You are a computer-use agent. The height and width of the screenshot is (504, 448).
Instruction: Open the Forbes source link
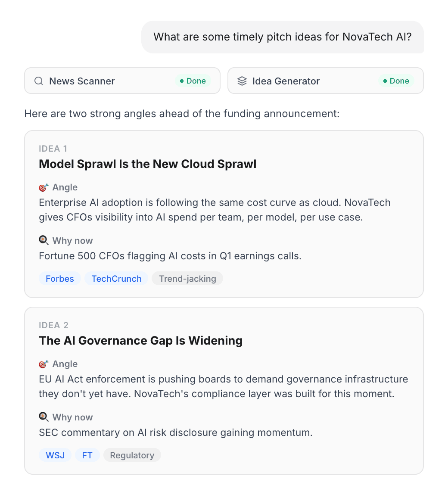tap(59, 278)
